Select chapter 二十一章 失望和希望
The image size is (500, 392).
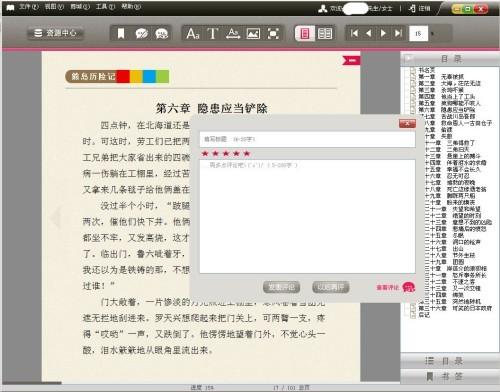tap(453, 209)
